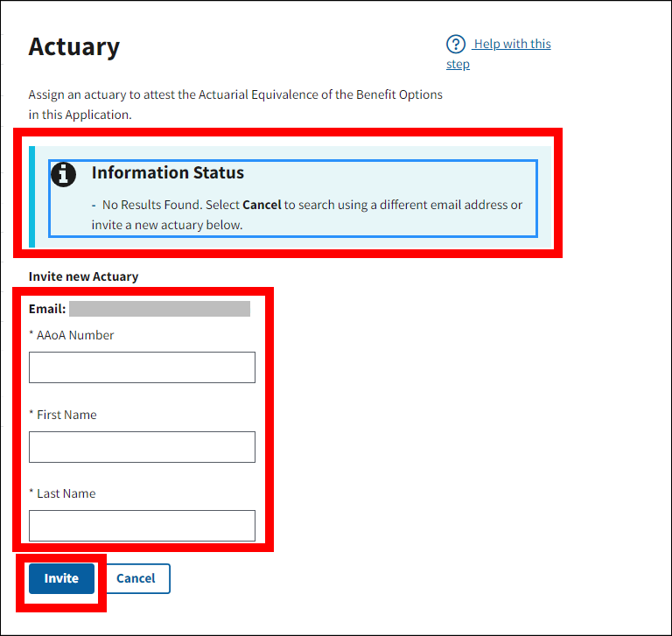Click the 'First Name' field label
672x636 pixels.
pos(66,415)
